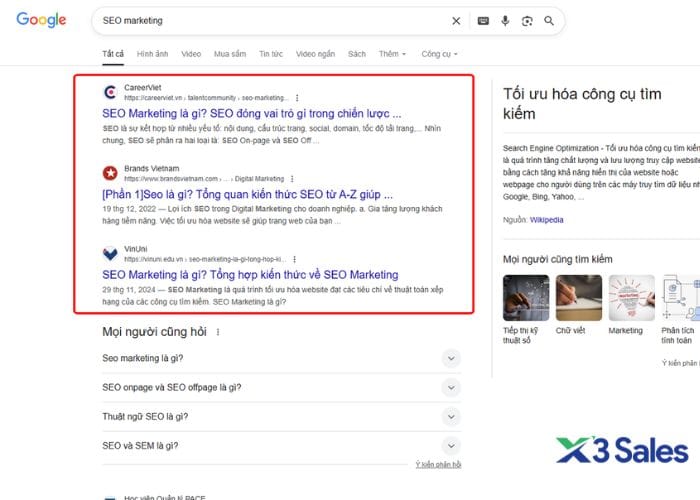This screenshot has height=500, width=700.
Task: Search by image with the camera lens icon
Action: [527, 21]
